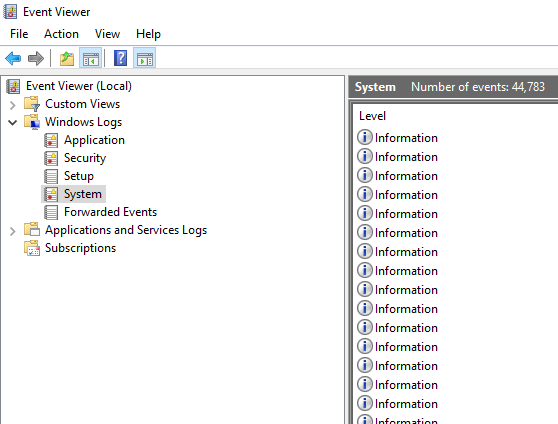Select the Security log icon

51,158
